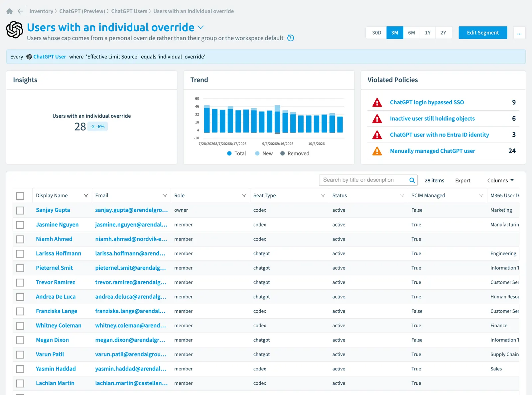Toggle the New legend swatch

coord(257,153)
